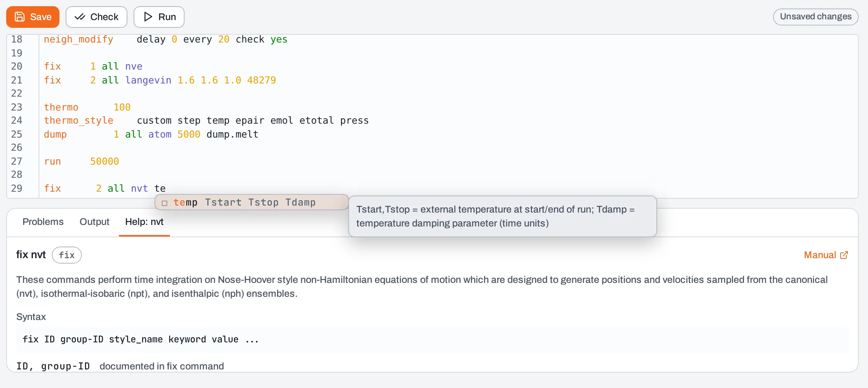Click the floppy disk save icon

coord(20,17)
